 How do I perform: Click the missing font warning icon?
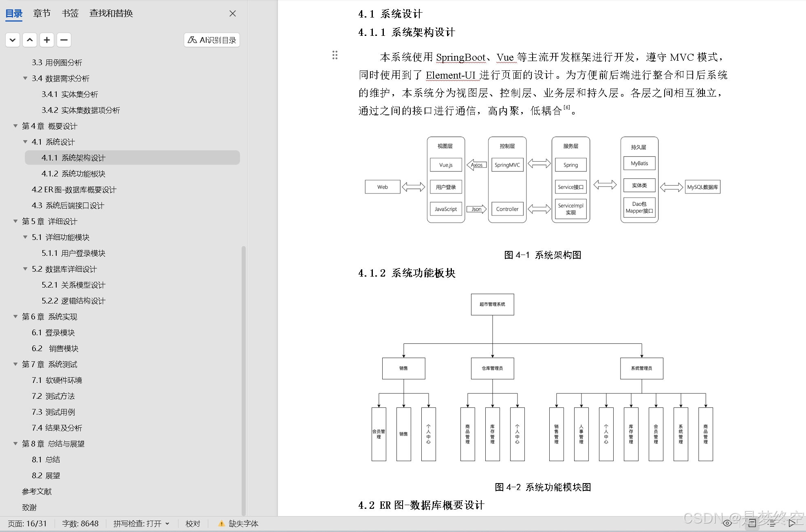click(221, 524)
